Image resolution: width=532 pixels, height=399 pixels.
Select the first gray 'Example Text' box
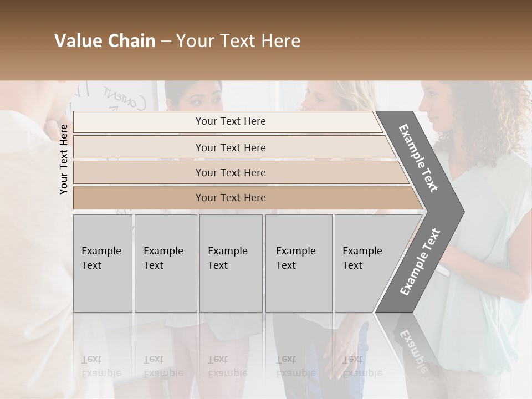103,263
